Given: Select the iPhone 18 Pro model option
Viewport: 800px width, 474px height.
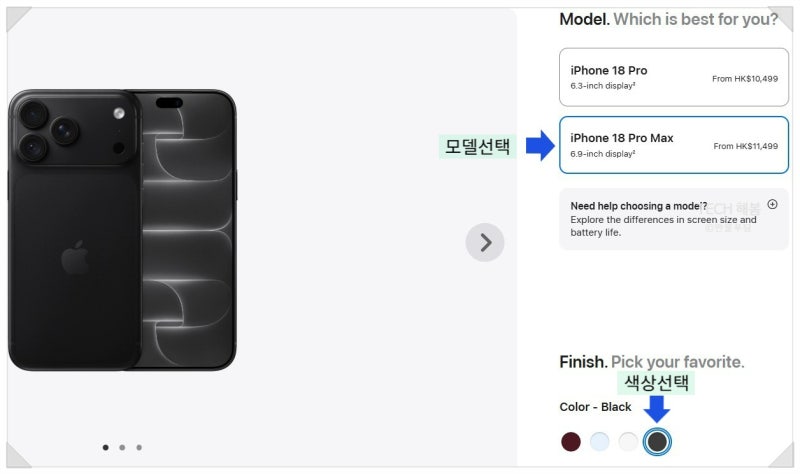Looking at the screenshot, I should pyautogui.click(x=673, y=77).
